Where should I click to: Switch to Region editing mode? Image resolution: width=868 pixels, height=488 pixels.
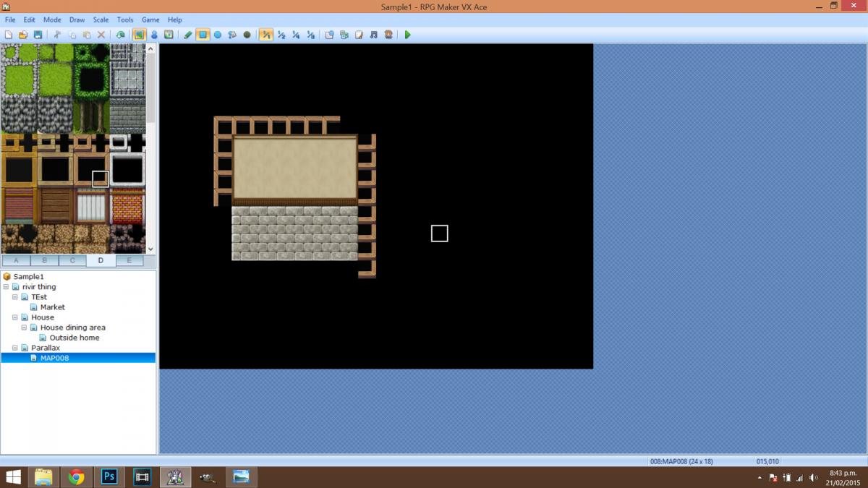(x=169, y=34)
